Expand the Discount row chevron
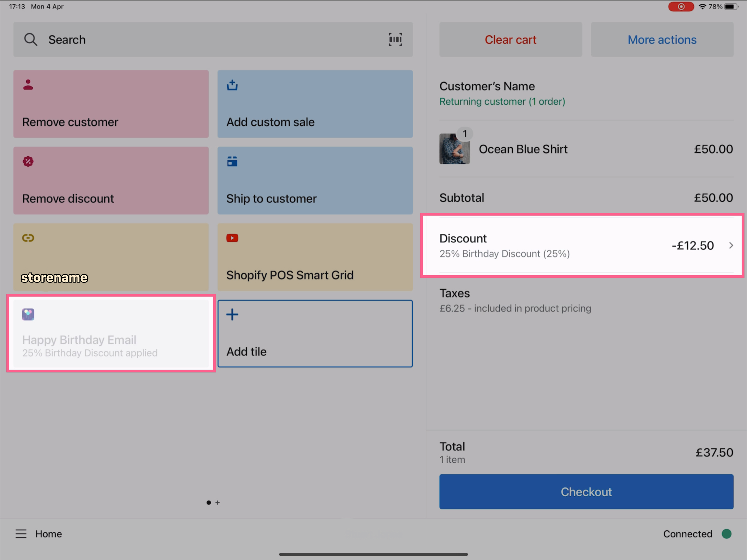 [x=731, y=246]
